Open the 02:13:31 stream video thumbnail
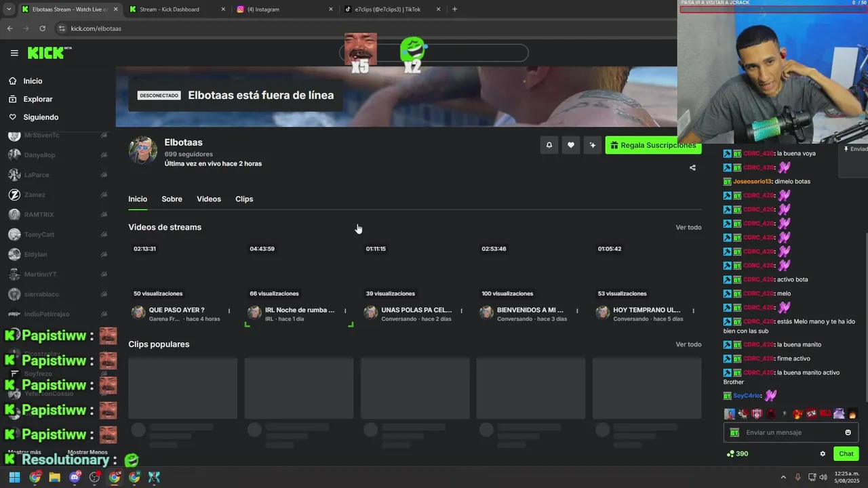The width and height of the screenshot is (868, 488). click(183, 270)
